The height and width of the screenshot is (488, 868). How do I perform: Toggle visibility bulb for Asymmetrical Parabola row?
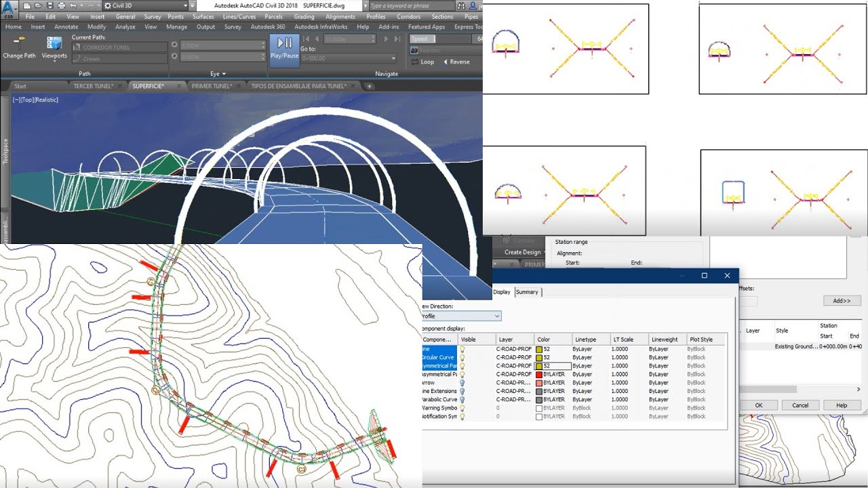pos(462,374)
